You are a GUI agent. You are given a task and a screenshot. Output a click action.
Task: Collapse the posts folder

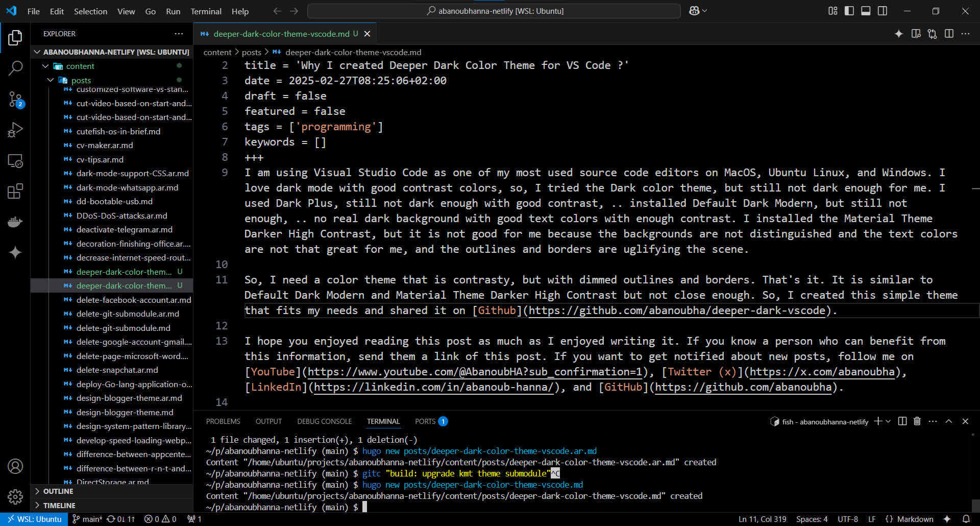(51, 80)
